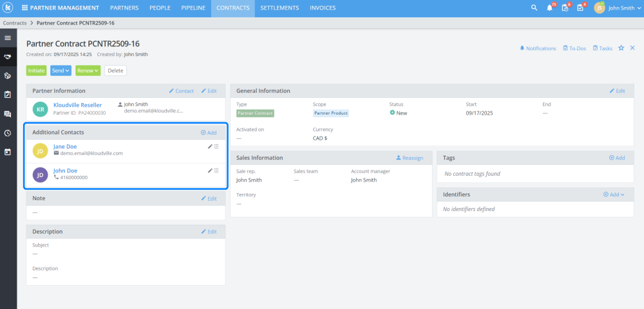Expand the John Smith user menu
This screenshot has width=644, height=309.
[x=624, y=8]
